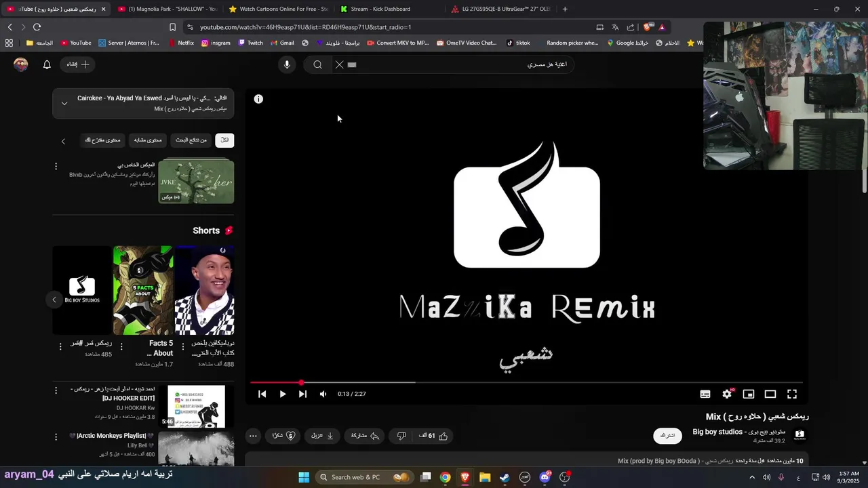Open the '5 Facts About' short thumbnail
The height and width of the screenshot is (488, 868).
143,290
